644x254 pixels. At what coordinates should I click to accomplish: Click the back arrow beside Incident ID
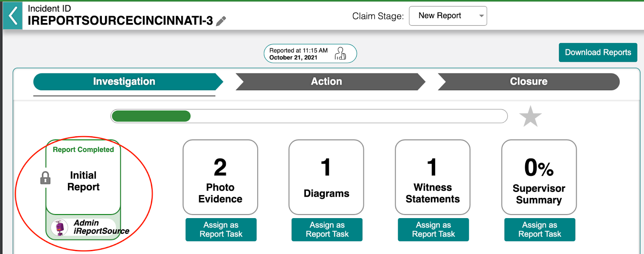[x=13, y=16]
